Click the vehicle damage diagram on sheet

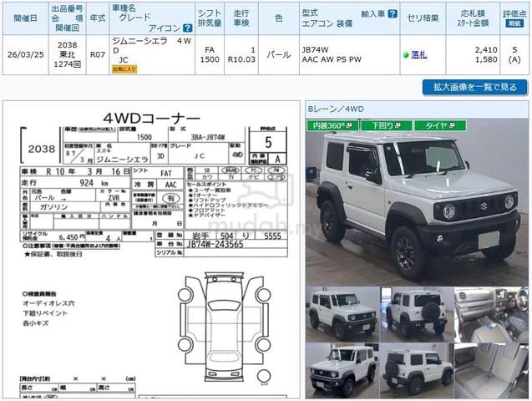225,327
